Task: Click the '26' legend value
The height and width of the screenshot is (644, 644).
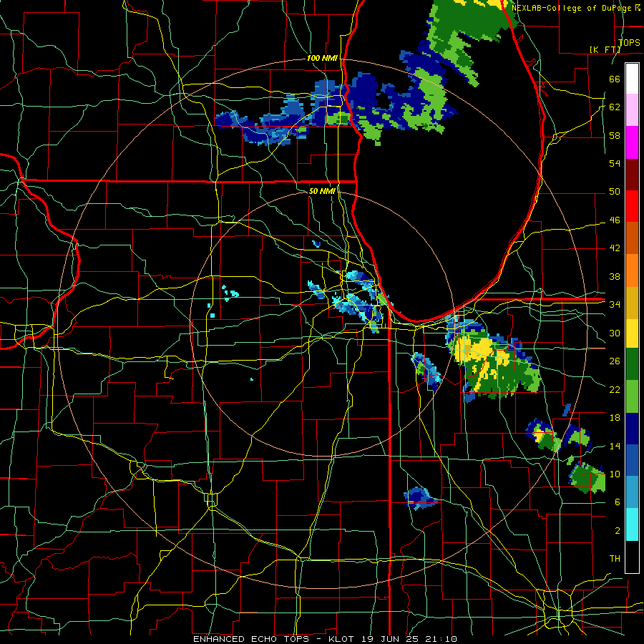Action: pyautogui.click(x=615, y=361)
